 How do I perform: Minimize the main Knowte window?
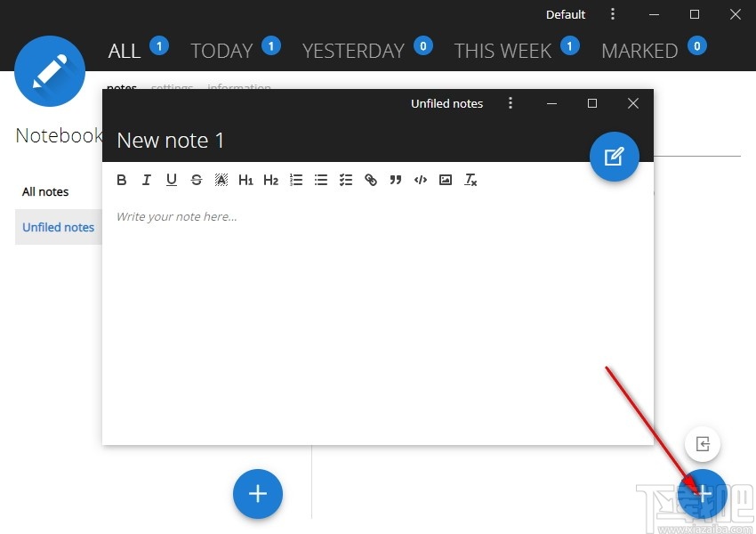[x=655, y=14]
